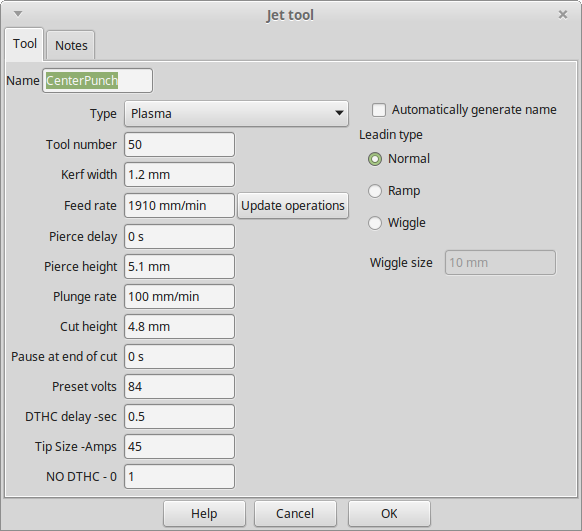Click the Cancel button
The image size is (582, 531).
tap(295, 514)
